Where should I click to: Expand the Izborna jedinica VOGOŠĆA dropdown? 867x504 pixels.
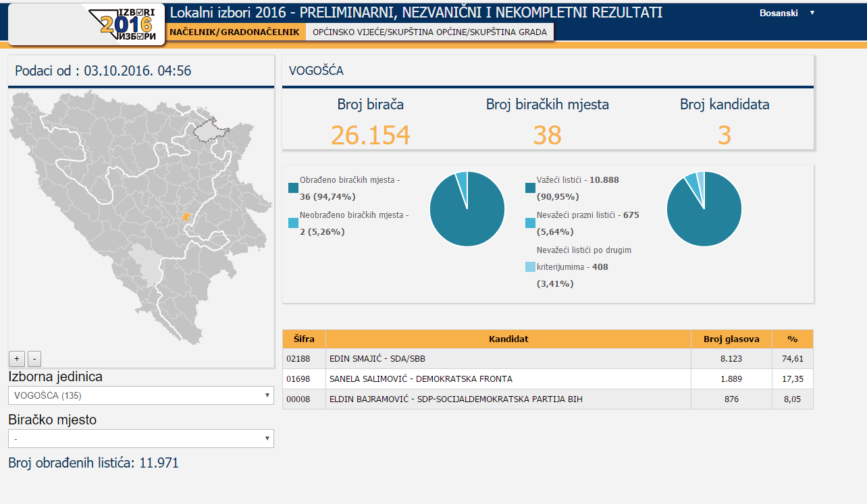coord(141,395)
